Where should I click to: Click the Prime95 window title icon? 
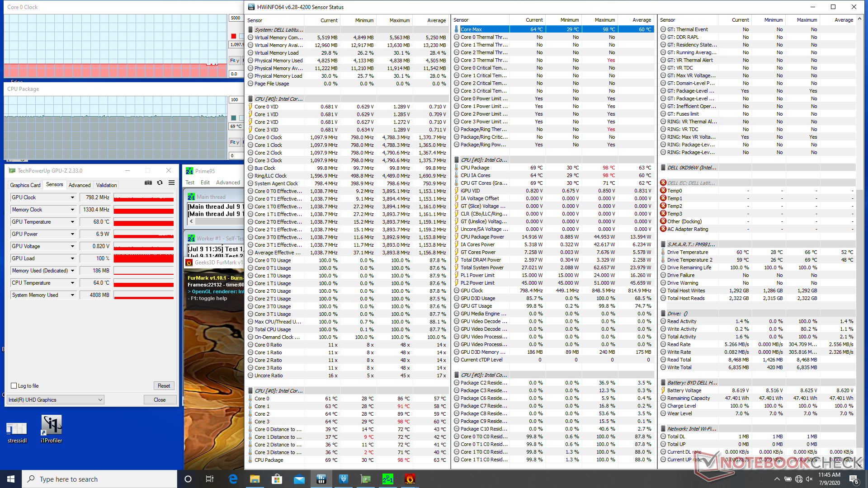189,171
